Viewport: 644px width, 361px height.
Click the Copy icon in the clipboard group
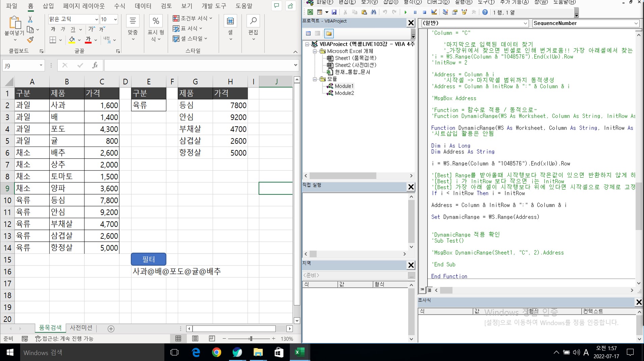(x=30, y=29)
